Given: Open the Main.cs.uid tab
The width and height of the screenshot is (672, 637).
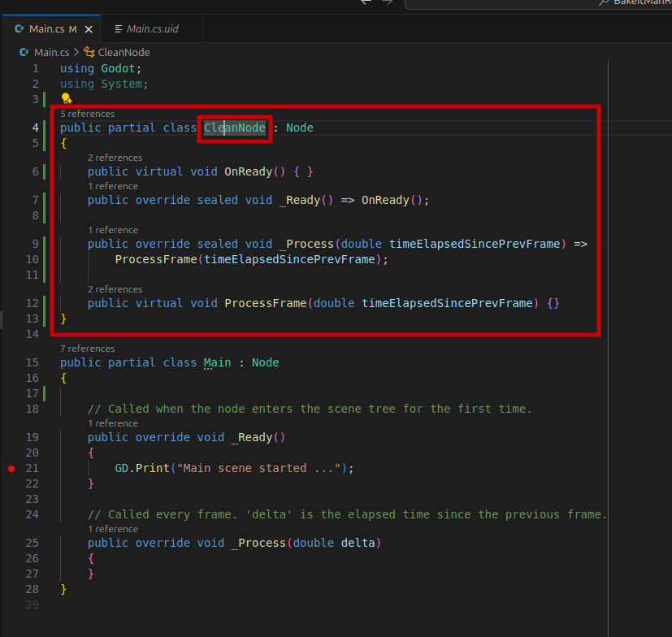Looking at the screenshot, I should (x=152, y=28).
